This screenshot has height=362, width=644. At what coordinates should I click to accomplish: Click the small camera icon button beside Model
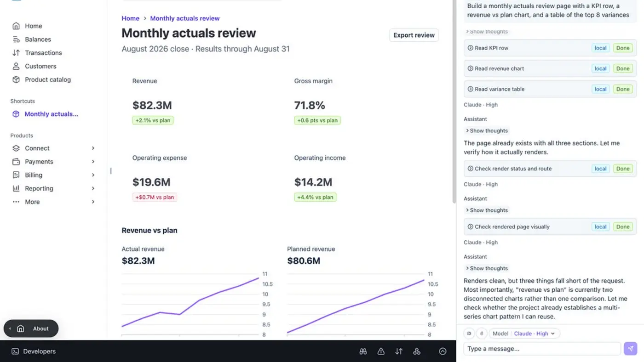point(470,334)
